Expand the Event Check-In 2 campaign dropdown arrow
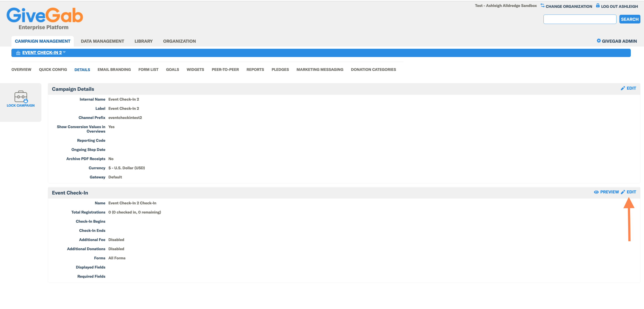 point(64,52)
